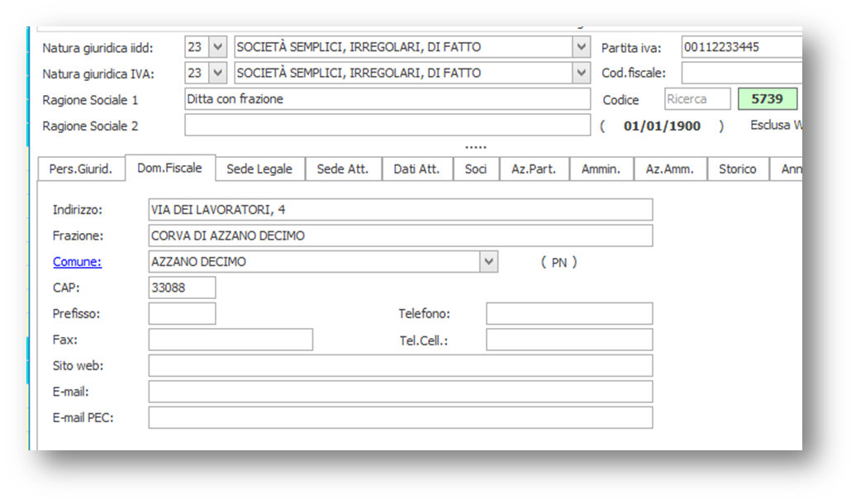Click the Ricerca code search field

[697, 99]
